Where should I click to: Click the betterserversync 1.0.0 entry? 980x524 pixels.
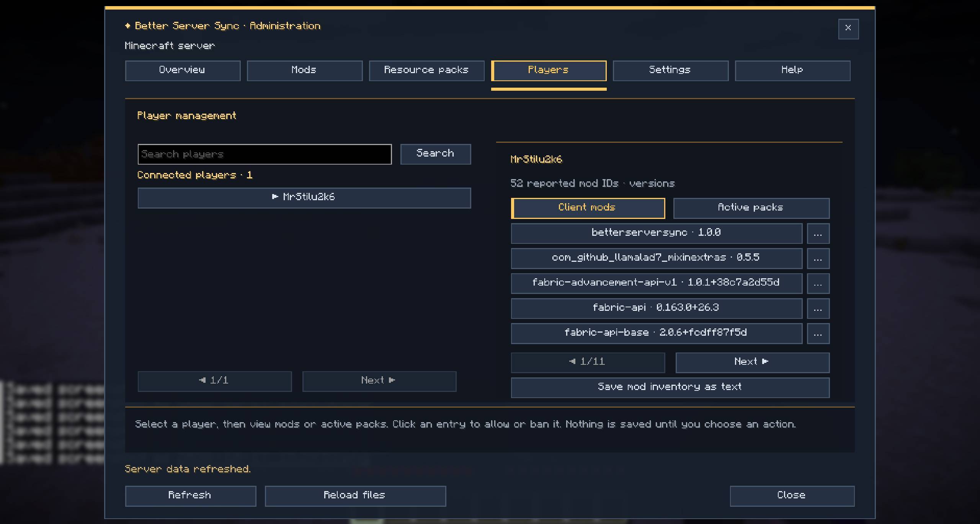click(657, 233)
